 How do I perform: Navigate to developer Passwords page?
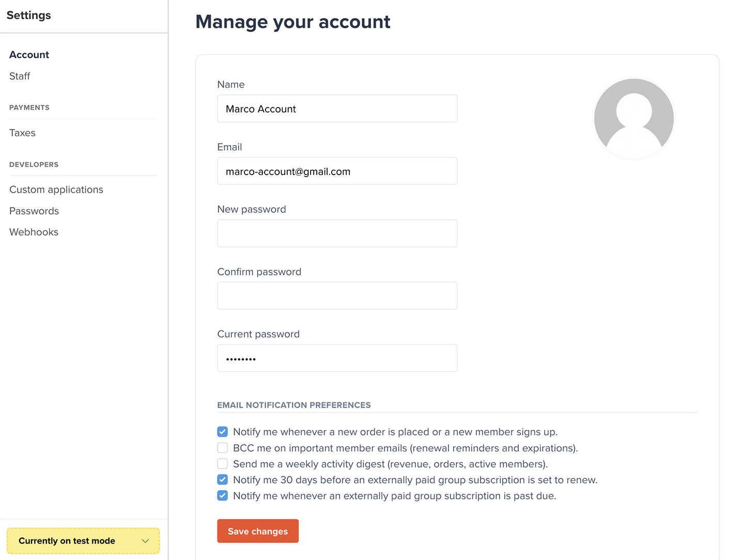34,211
